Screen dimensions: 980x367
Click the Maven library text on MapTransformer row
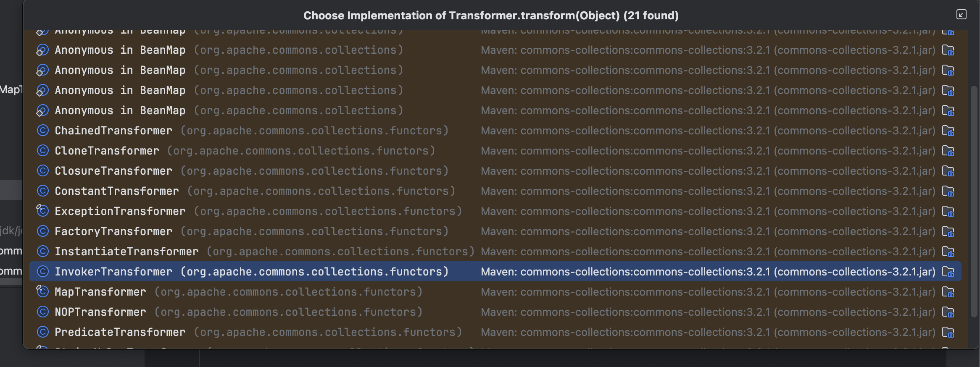coord(708,292)
